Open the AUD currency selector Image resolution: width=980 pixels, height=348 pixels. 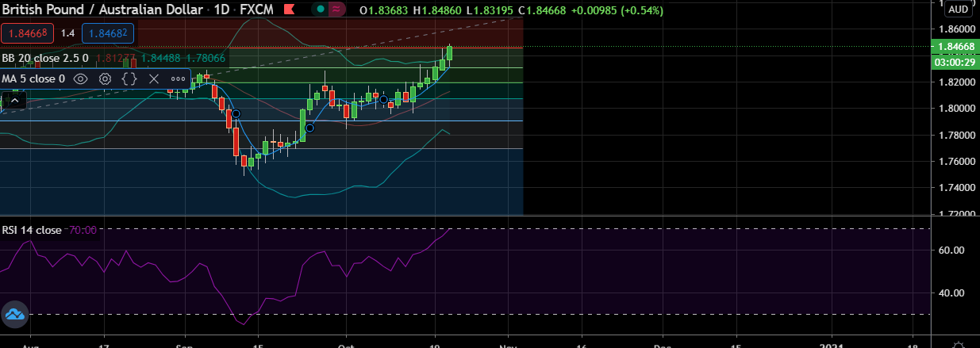(x=959, y=10)
